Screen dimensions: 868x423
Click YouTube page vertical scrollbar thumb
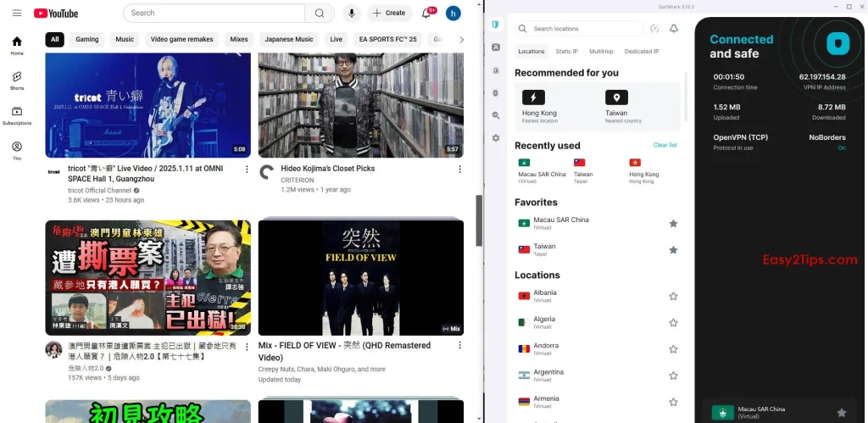coord(479,220)
